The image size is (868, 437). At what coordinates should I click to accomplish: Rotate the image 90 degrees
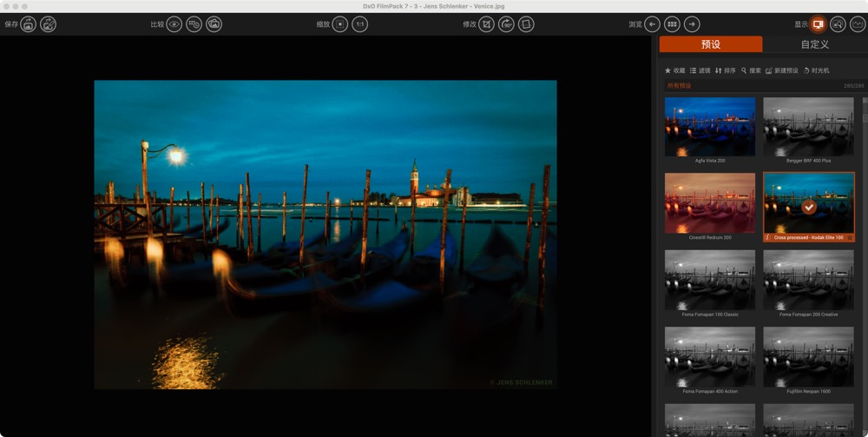pos(506,24)
